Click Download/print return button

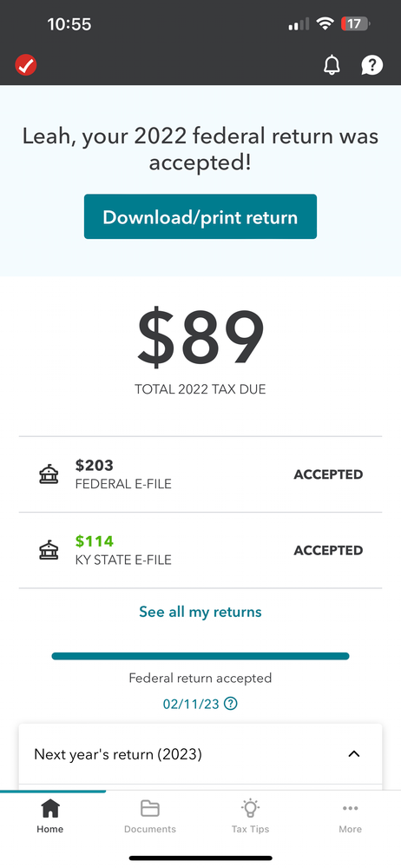[200, 216]
